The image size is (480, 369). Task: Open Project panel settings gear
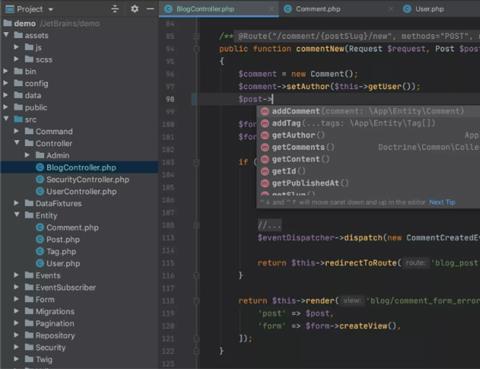pyautogui.click(x=134, y=9)
